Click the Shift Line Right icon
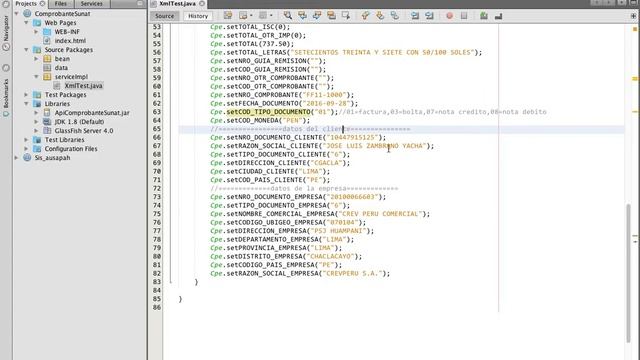Image resolution: width=640 pixels, height=360 pixels. click(429, 16)
